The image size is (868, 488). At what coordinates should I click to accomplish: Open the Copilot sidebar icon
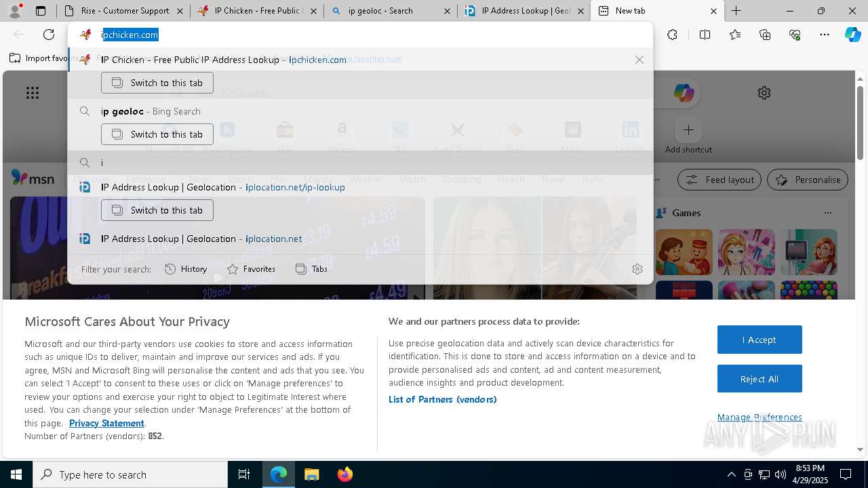coord(853,35)
